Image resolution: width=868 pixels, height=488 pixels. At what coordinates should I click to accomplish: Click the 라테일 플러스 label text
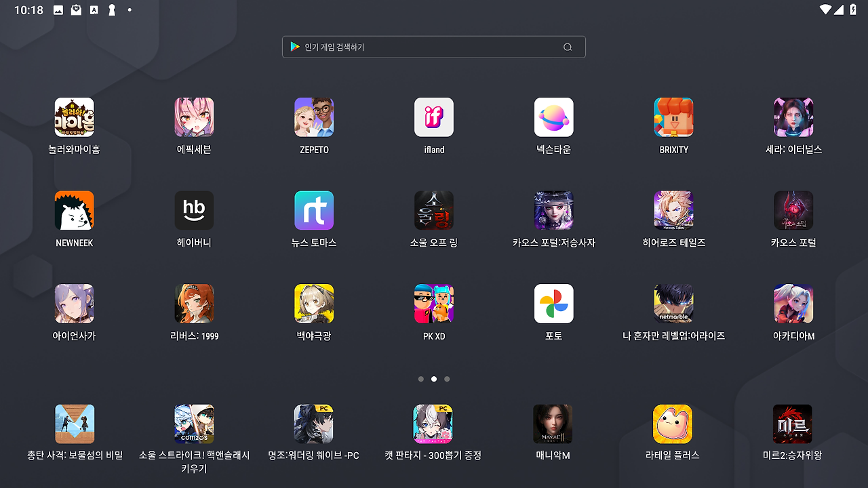[673, 455]
